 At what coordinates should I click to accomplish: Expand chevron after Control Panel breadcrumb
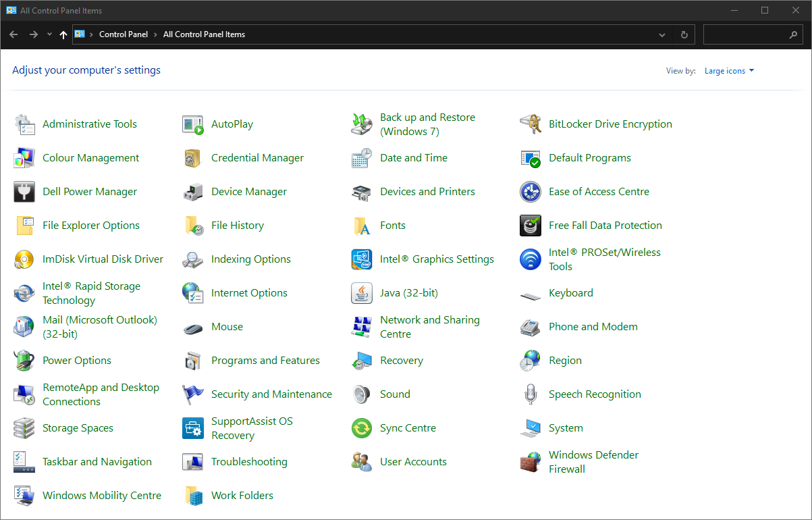tap(155, 34)
